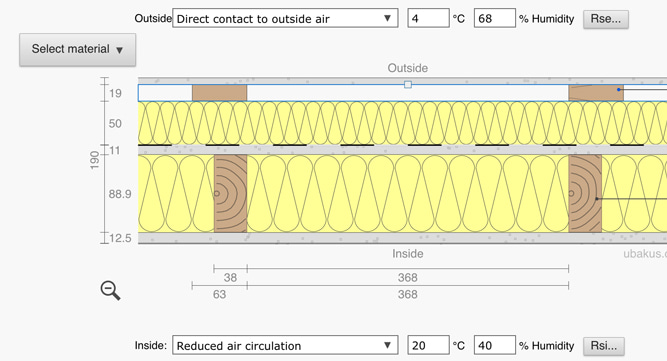Screen dimensions: 667x361
Task: Click the Rse... button
Action: [606, 19]
